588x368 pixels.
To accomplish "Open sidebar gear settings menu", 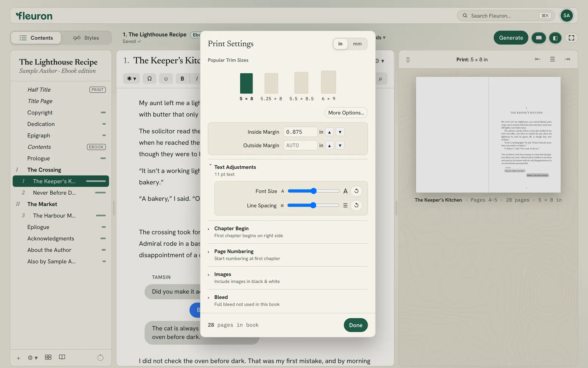I will (x=32, y=358).
